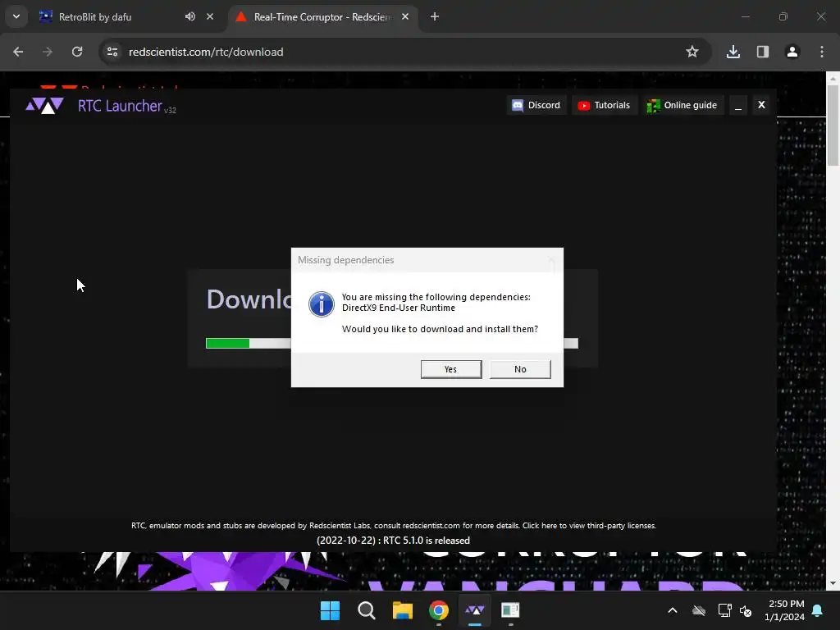
Task: Click the Missing dependencies dialog title
Action: (x=346, y=260)
